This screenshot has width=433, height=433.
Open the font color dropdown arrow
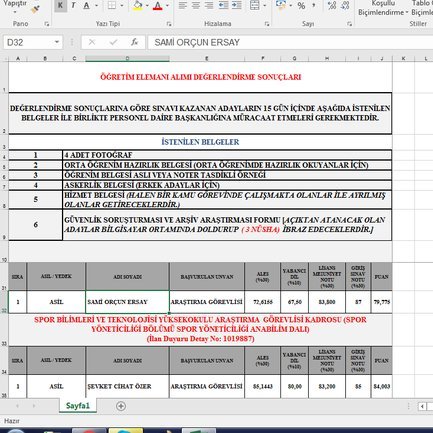pyautogui.click(x=167, y=6)
